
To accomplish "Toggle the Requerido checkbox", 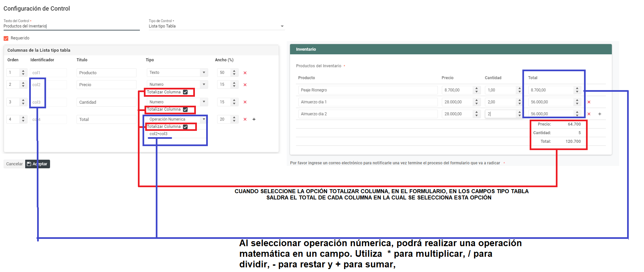I will coord(6,38).
